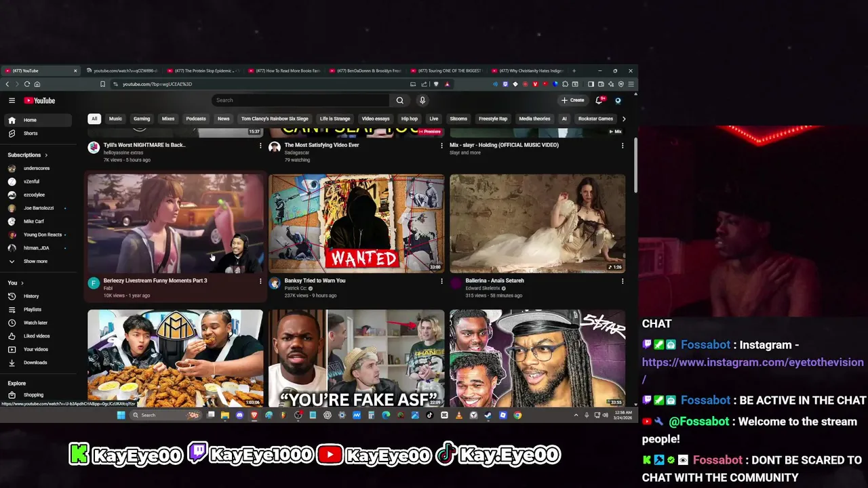
Task: Open Downloads in the sidebar
Action: point(37,363)
